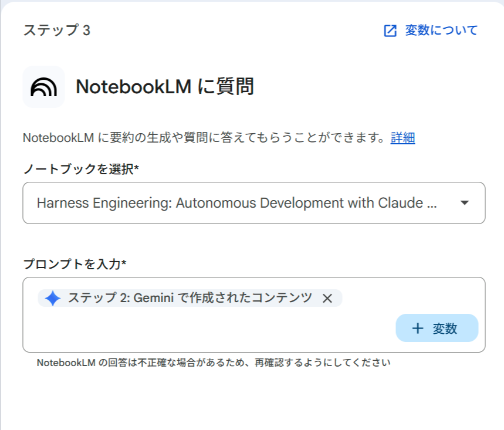Click the プロンプトを入力 label
The width and height of the screenshot is (504, 430).
pos(75,264)
